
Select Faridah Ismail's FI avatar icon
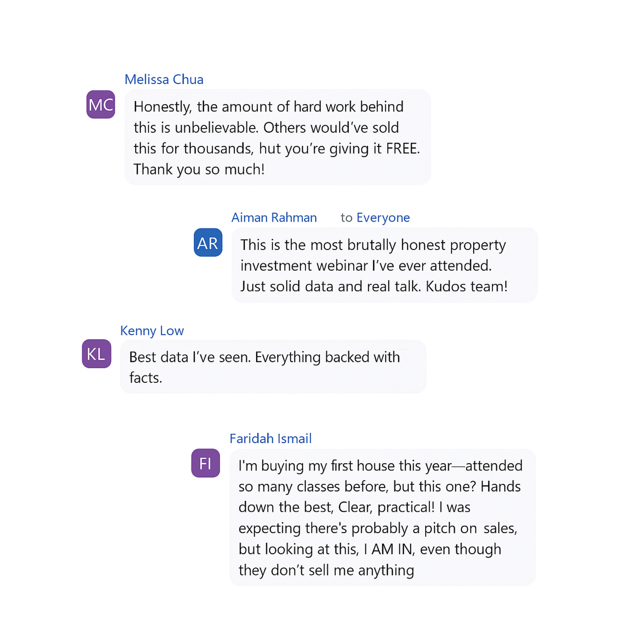(x=205, y=463)
